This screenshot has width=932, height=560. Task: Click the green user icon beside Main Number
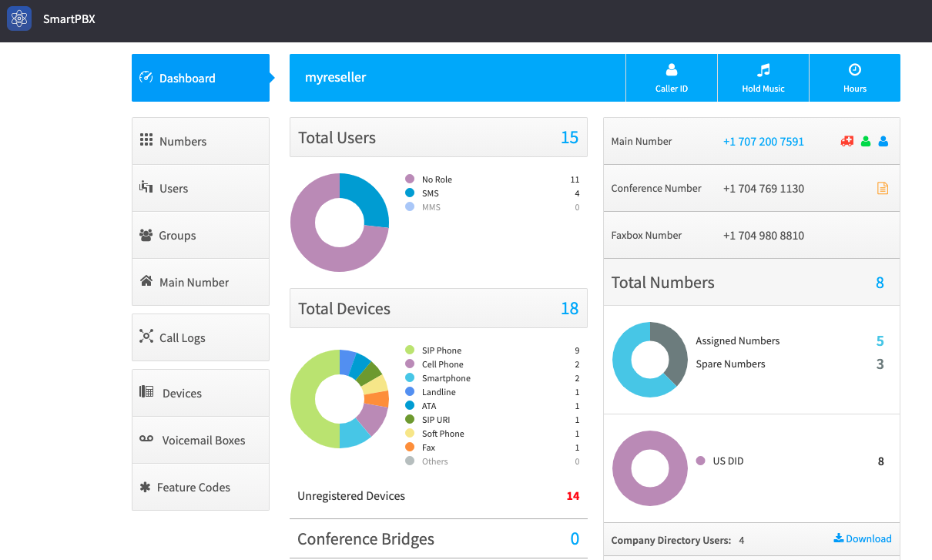click(866, 142)
